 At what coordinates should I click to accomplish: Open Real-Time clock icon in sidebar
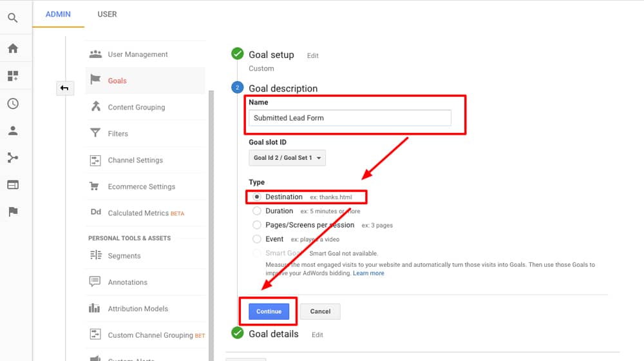13,103
